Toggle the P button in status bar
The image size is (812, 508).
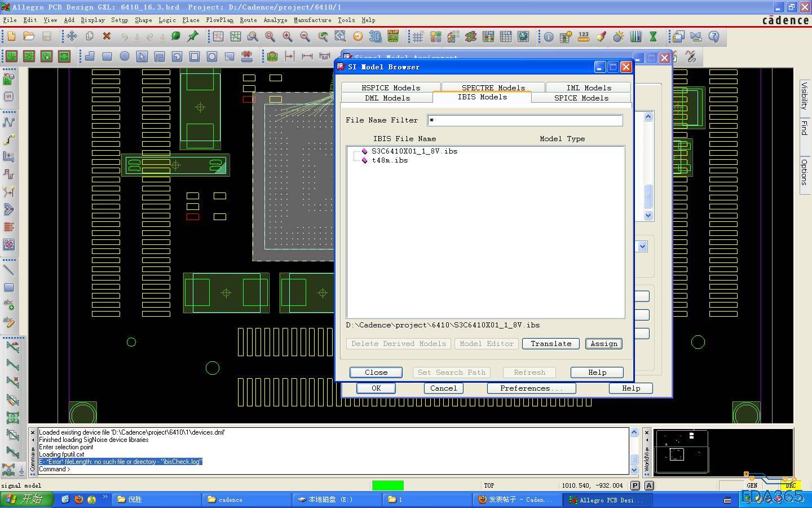pos(635,485)
